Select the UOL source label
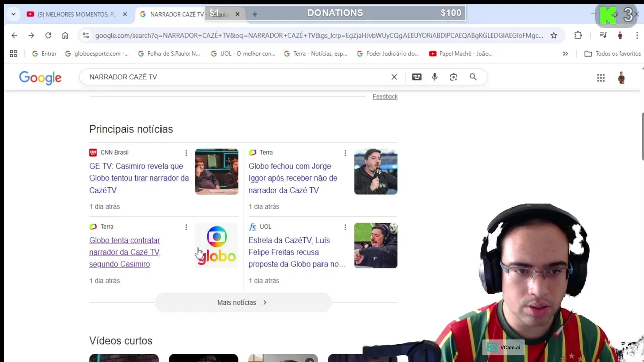This screenshot has height=362, width=644. point(265,227)
